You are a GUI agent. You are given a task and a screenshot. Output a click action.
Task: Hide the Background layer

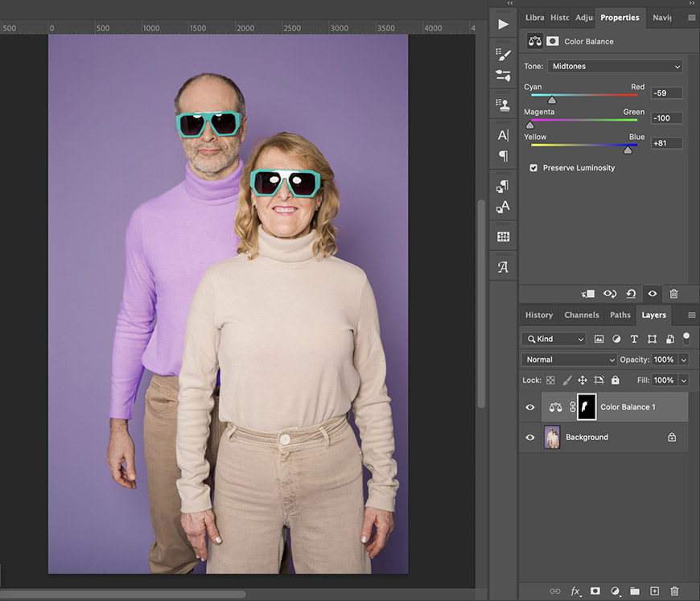click(x=530, y=437)
